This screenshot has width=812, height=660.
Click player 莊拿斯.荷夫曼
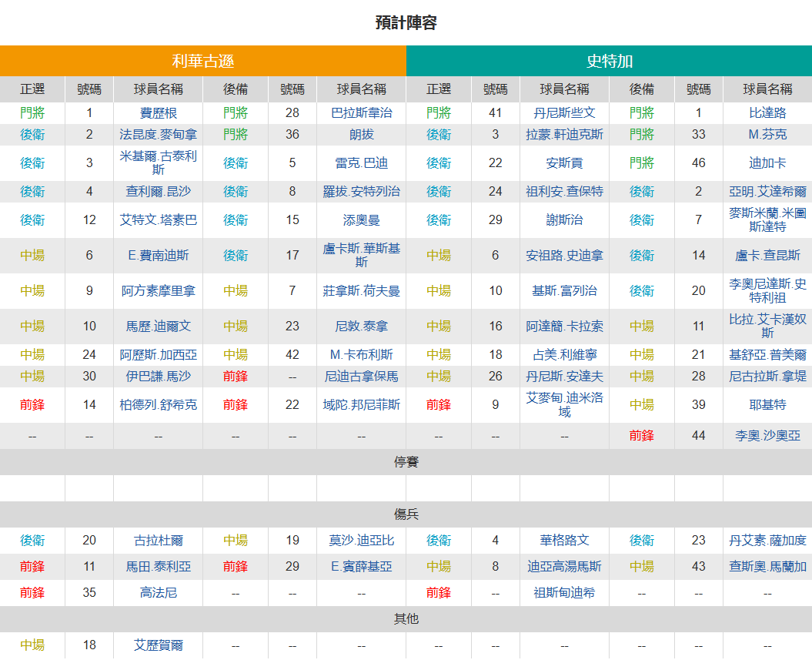tap(362, 291)
